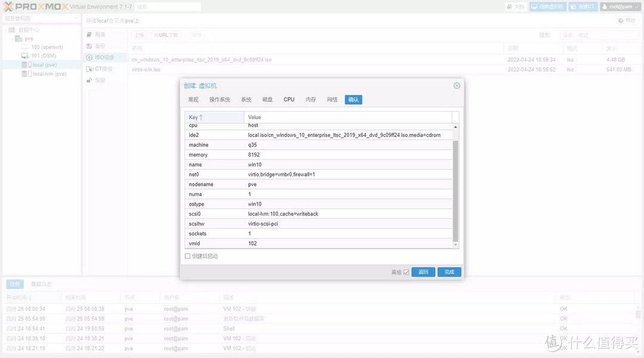Click the summary list scrollbar thumb
This screenshot has width=644, height=358.
pos(456,191)
